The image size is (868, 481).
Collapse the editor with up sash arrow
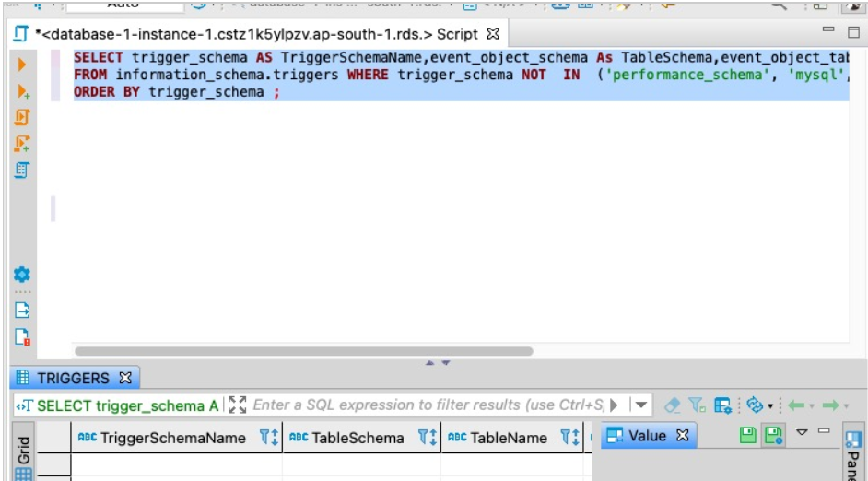pos(429,362)
